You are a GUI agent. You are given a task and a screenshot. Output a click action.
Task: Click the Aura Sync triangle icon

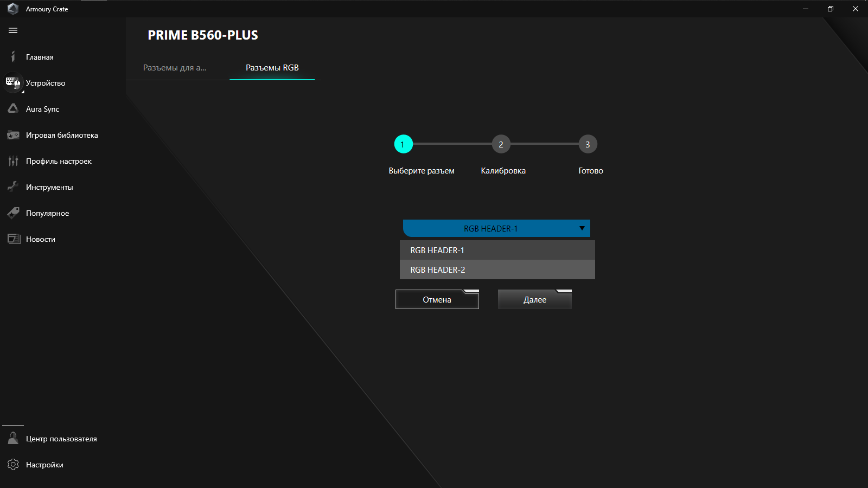[x=13, y=109]
